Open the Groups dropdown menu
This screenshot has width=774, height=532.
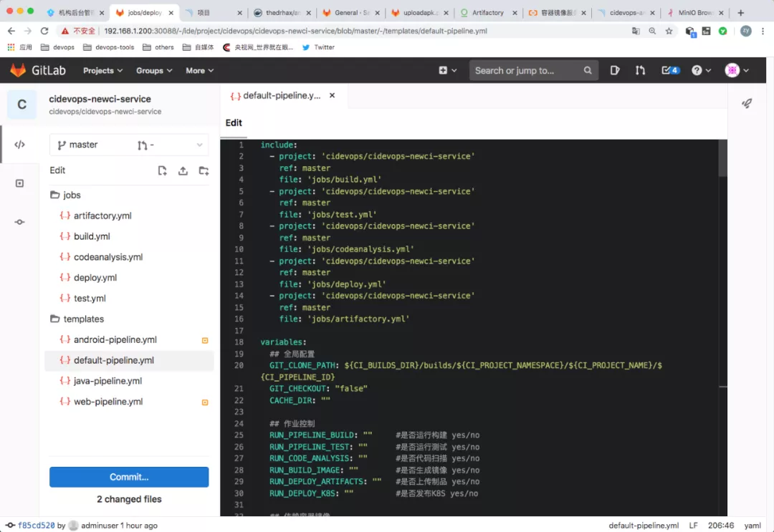pyautogui.click(x=154, y=70)
